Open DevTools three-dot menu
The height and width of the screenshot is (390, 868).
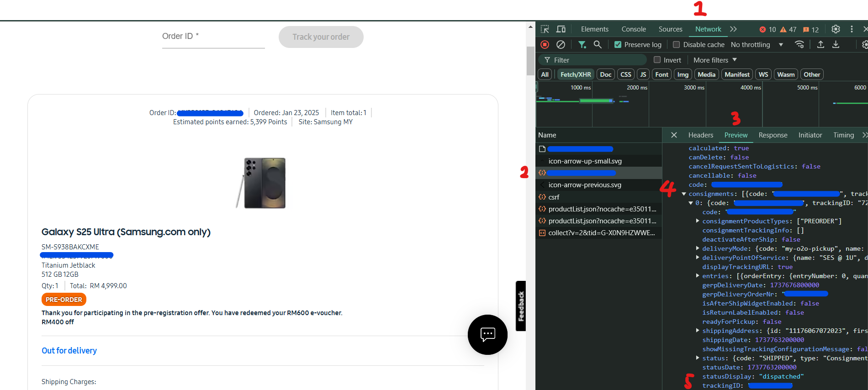point(852,29)
